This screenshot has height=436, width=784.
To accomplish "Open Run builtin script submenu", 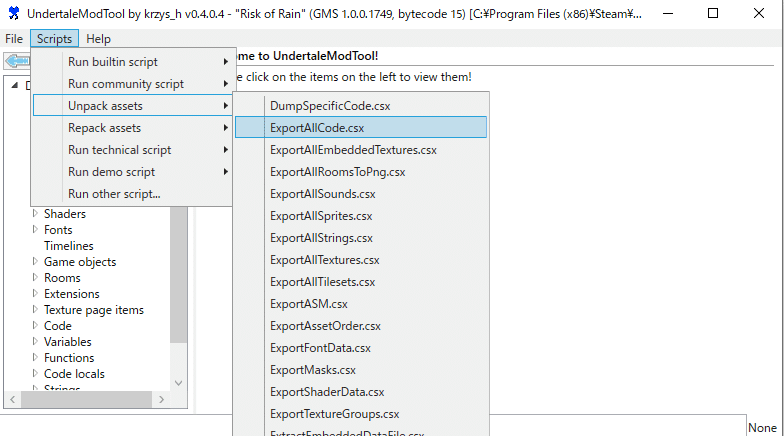I will point(132,62).
